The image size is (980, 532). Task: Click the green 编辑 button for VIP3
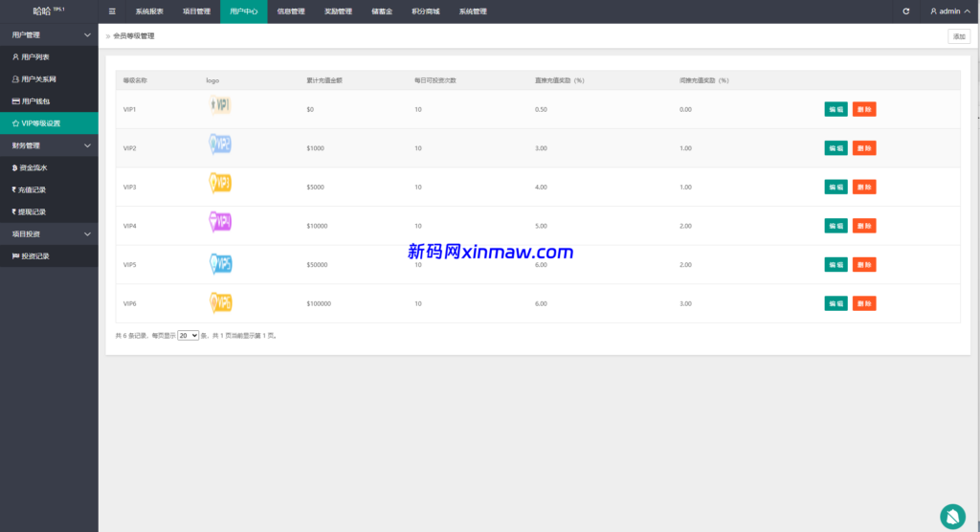tap(835, 187)
